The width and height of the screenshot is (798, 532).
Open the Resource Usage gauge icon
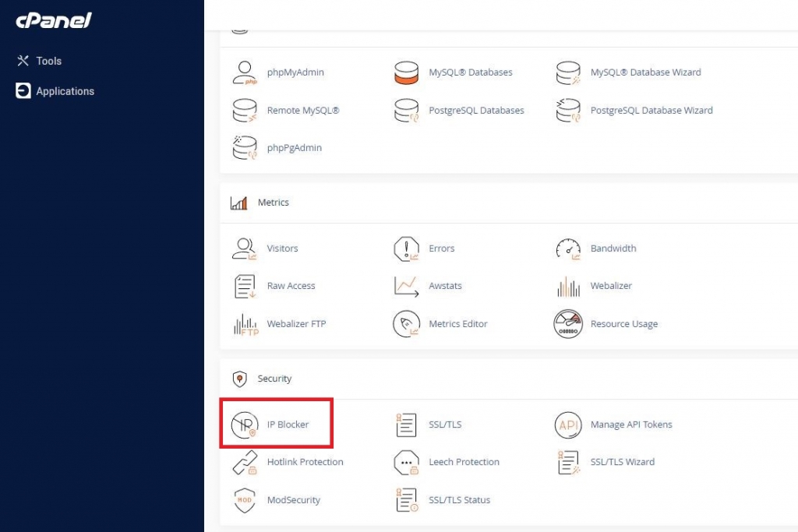point(568,324)
